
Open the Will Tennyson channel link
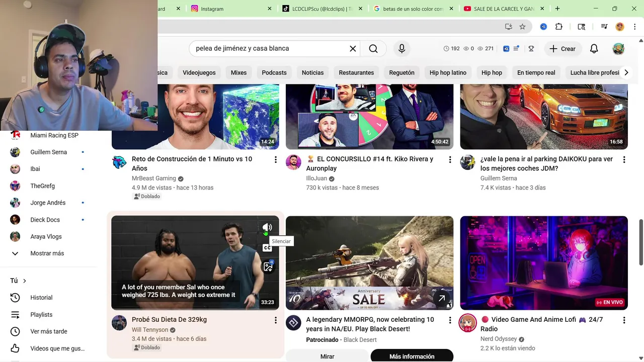click(150, 330)
